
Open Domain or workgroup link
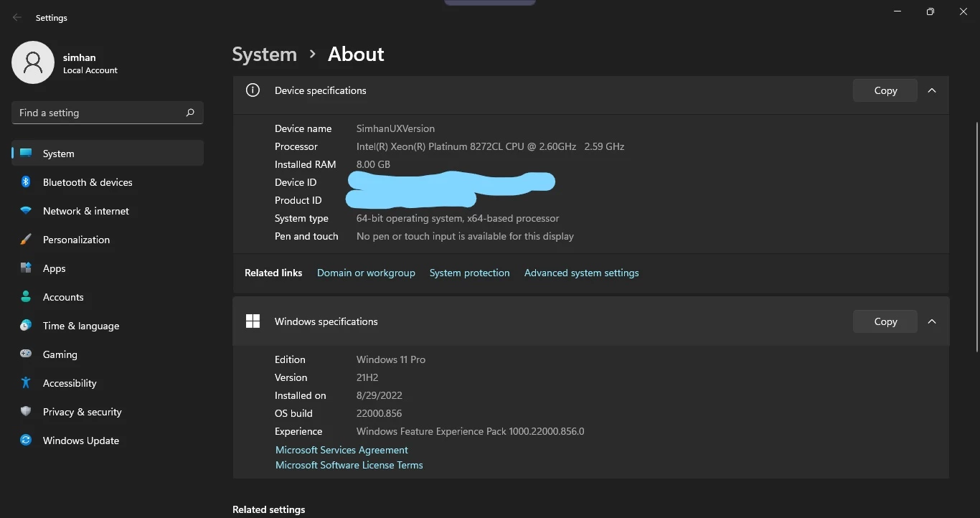click(x=366, y=273)
